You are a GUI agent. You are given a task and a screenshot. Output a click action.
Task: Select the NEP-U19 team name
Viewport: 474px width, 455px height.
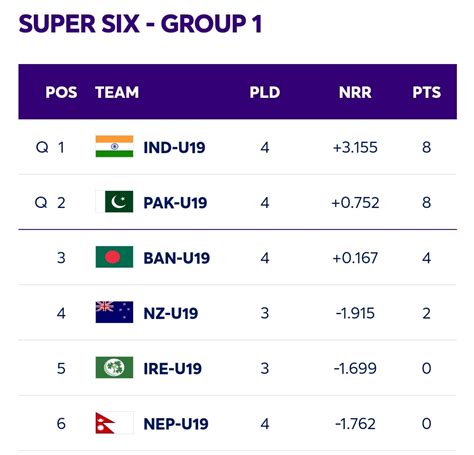point(176,424)
